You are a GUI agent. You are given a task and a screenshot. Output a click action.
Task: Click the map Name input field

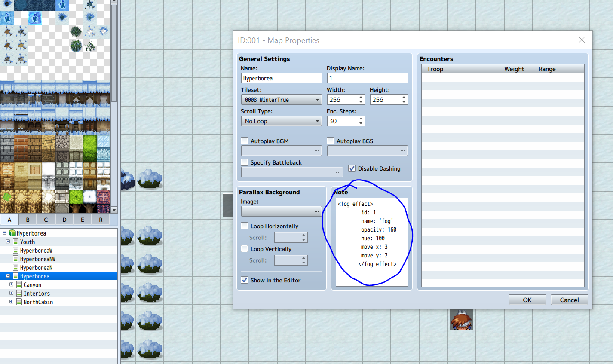pyautogui.click(x=281, y=78)
